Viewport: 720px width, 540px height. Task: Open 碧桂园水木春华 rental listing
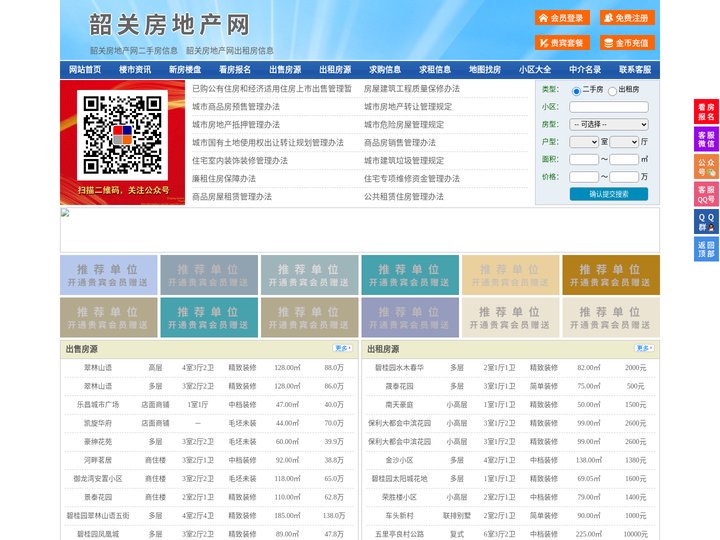399,367
